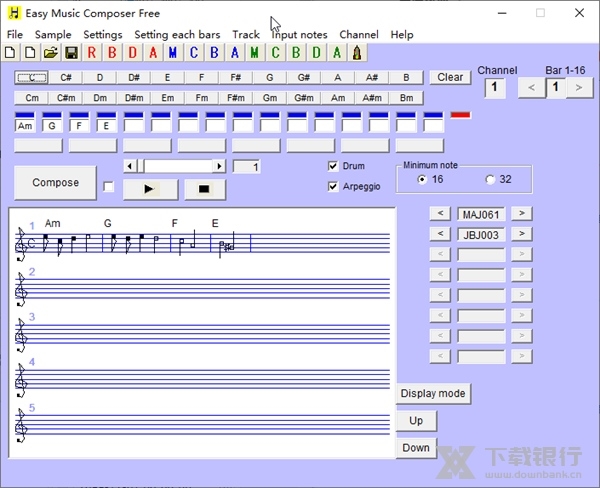The image size is (600, 488).
Task: Go to previous Bar 1-16 page
Action: coord(531,88)
